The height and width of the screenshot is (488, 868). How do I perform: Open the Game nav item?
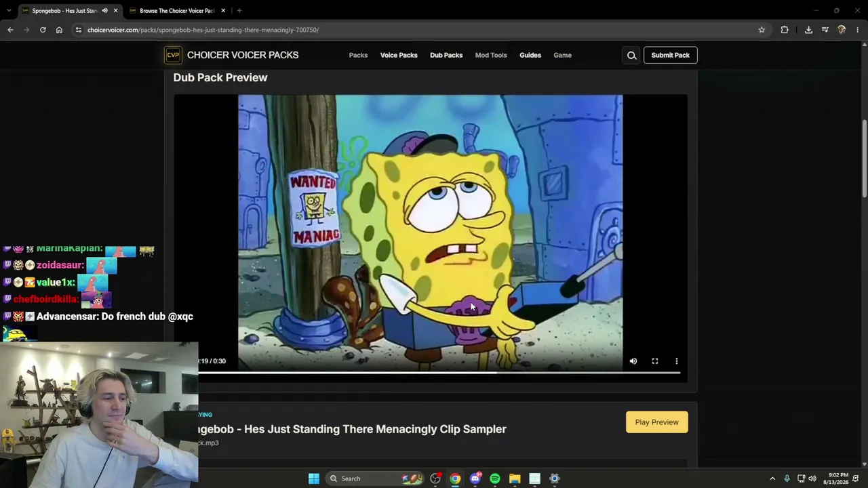coord(562,56)
